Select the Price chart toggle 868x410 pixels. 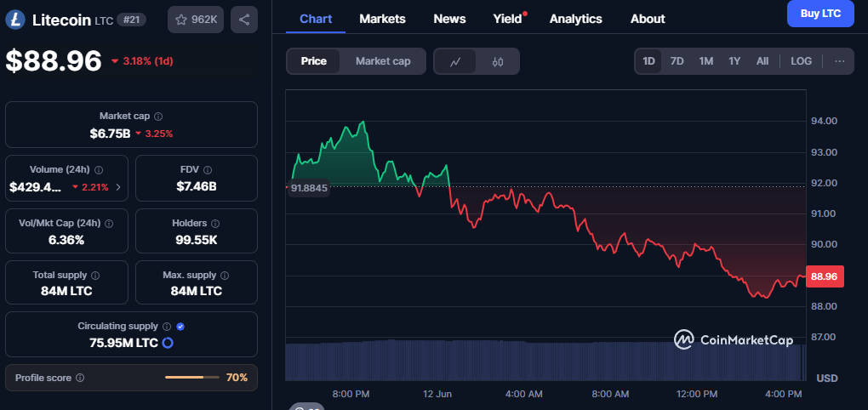point(313,61)
